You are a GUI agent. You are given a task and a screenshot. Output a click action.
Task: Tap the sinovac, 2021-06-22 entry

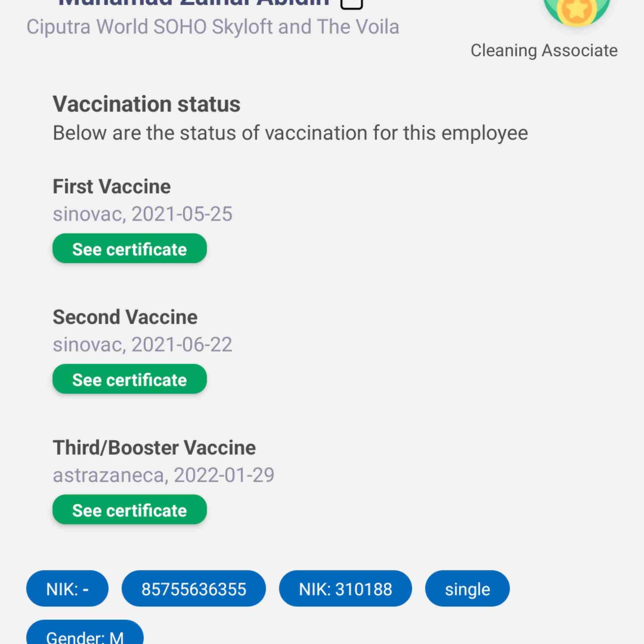tap(142, 344)
